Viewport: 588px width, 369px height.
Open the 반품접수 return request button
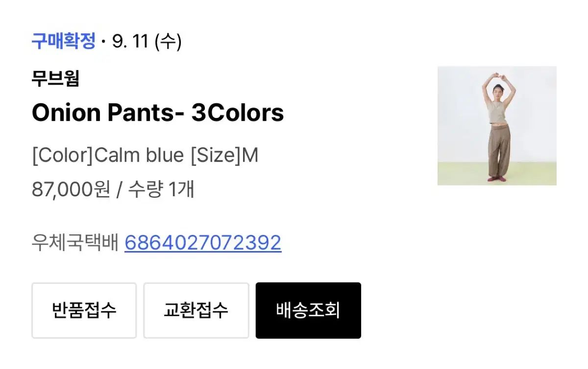[x=84, y=310]
